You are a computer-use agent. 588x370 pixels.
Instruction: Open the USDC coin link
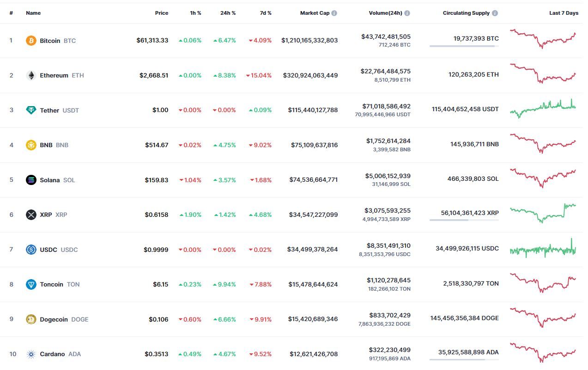[x=48, y=250]
